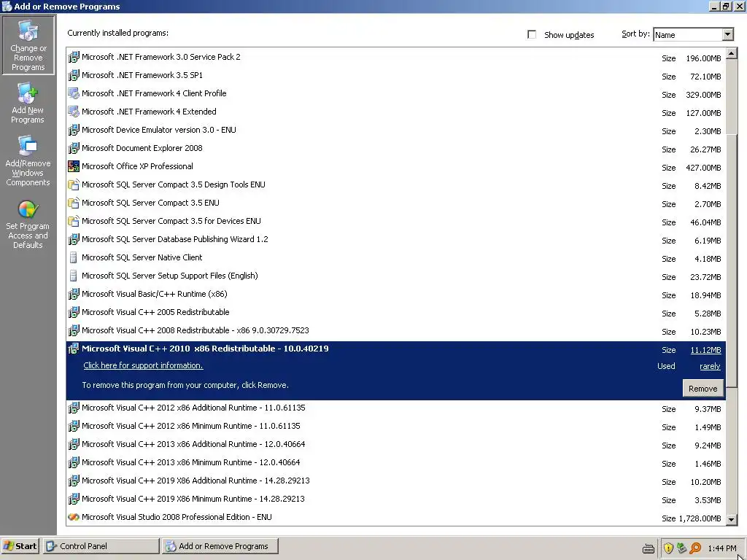Open Add/Remove Windows Components
The height and width of the screenshot is (560, 747).
click(28, 161)
